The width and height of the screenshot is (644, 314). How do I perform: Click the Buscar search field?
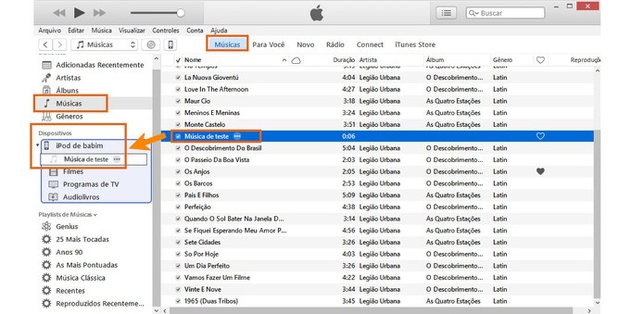(x=506, y=13)
